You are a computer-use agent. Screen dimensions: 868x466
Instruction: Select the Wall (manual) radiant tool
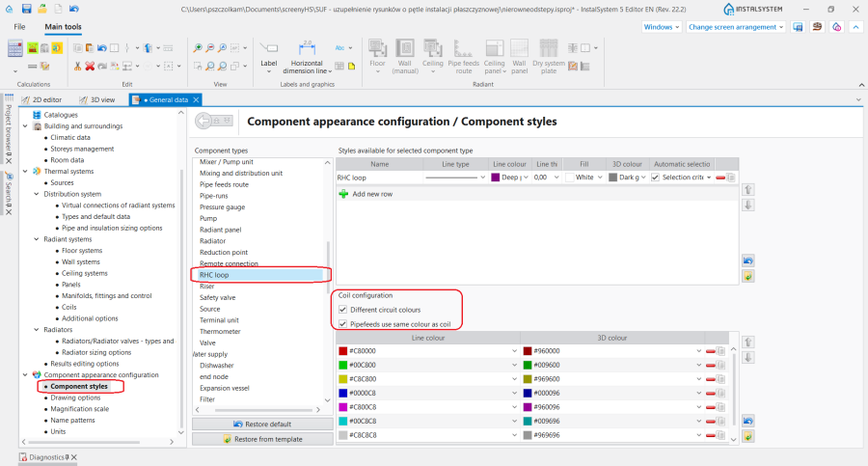405,57
